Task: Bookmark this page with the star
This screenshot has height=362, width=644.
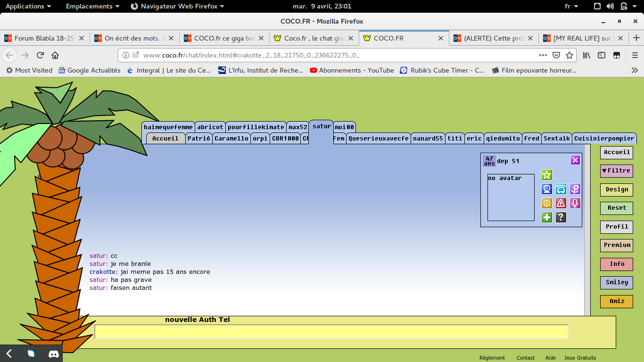Action: coord(570,55)
